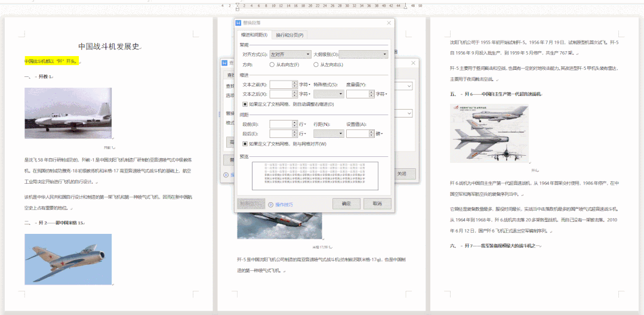This screenshot has width=644, height=315.
Task: Click the title 中国战斗机发展史
Action: point(109,46)
